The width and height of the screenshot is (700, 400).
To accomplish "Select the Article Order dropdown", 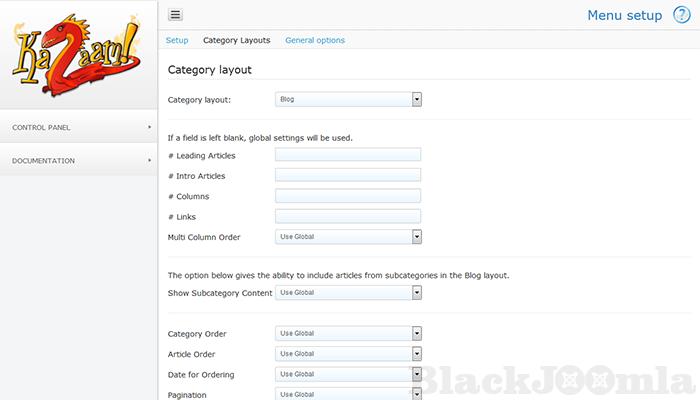I will pos(348,354).
